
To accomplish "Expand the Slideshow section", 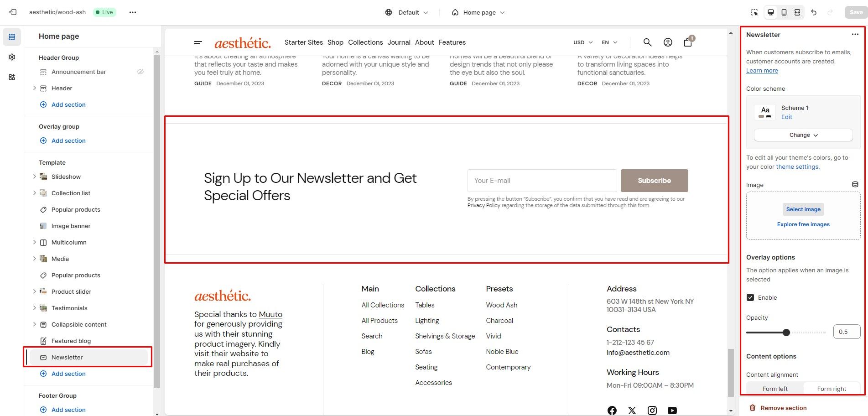I will [34, 177].
